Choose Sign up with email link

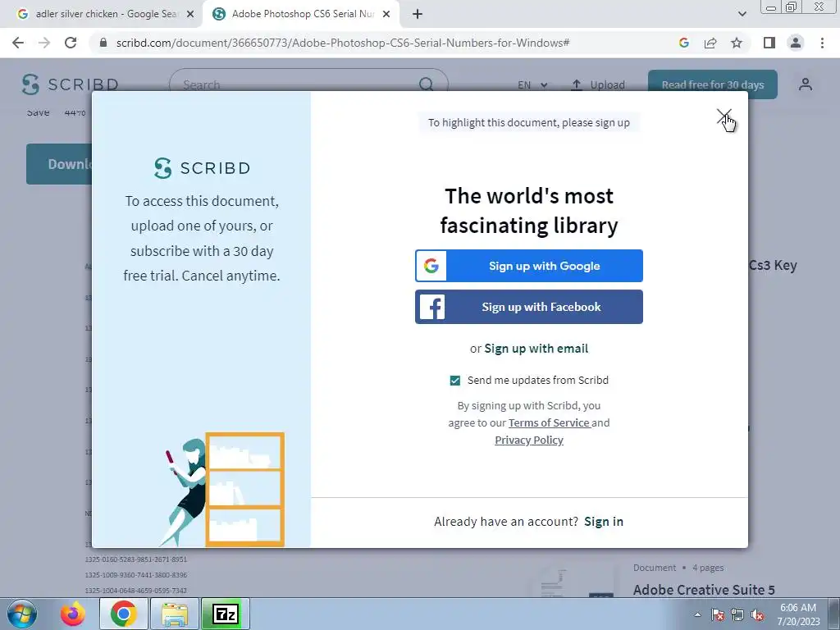[x=536, y=348]
